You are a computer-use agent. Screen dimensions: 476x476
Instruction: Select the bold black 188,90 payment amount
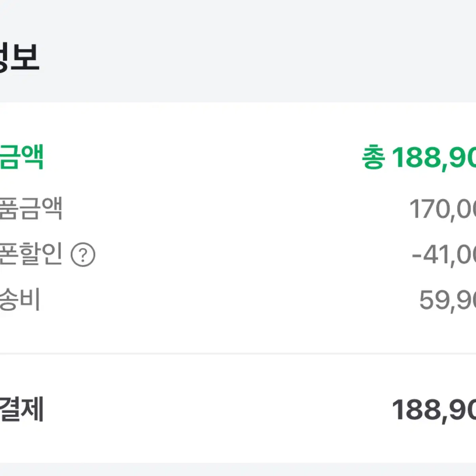pos(434,410)
